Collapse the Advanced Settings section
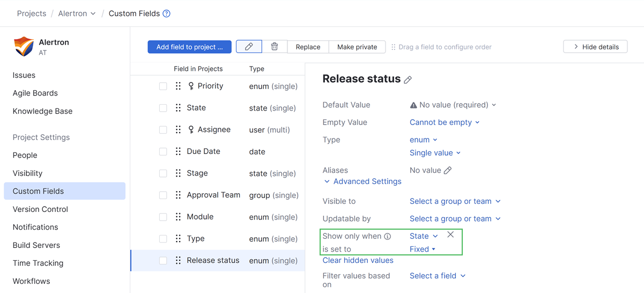 362,181
